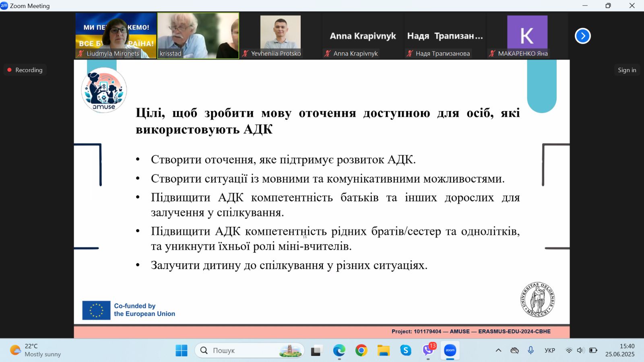
Task: Click the Zoom Meeting title bar icon
Action: tap(4, 6)
